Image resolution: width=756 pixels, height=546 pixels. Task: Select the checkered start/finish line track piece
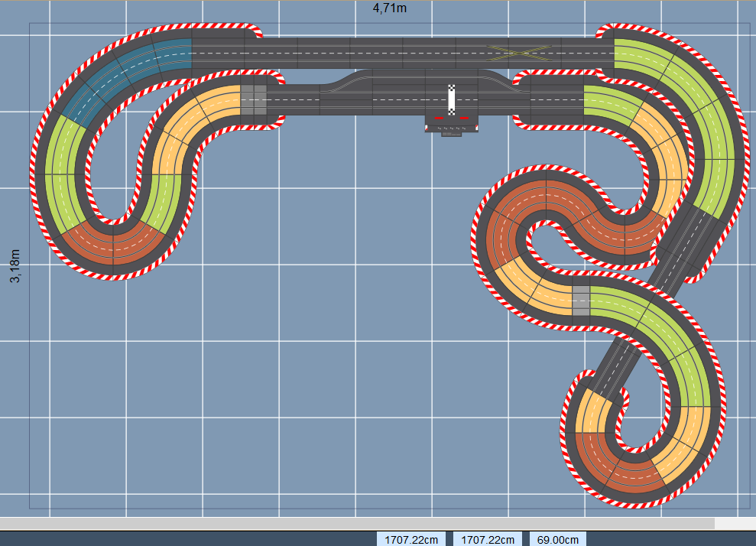click(x=451, y=100)
